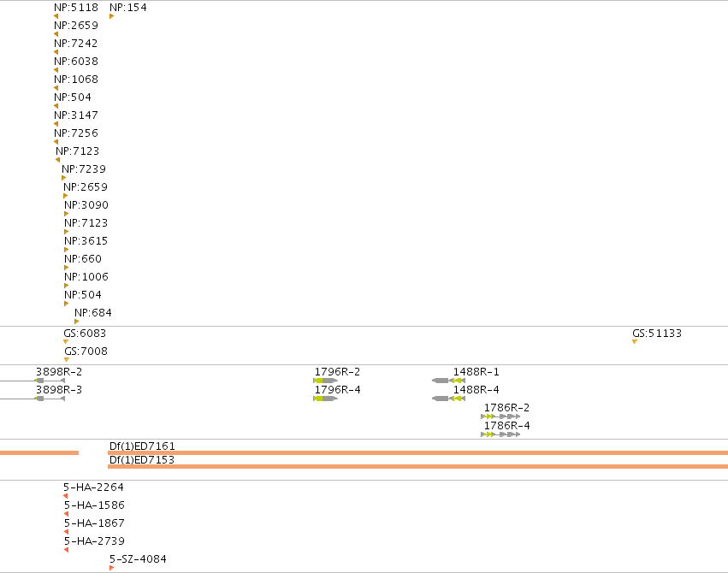This screenshot has height=573, width=728.
Task: Click the triangle marker under NP:154
Action: click(x=111, y=16)
